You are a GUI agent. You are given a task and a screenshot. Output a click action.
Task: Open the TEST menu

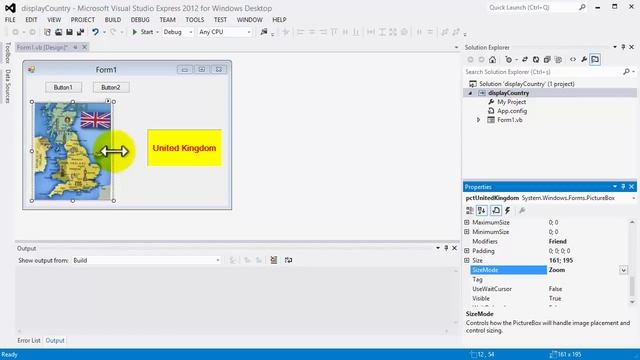tap(220, 20)
